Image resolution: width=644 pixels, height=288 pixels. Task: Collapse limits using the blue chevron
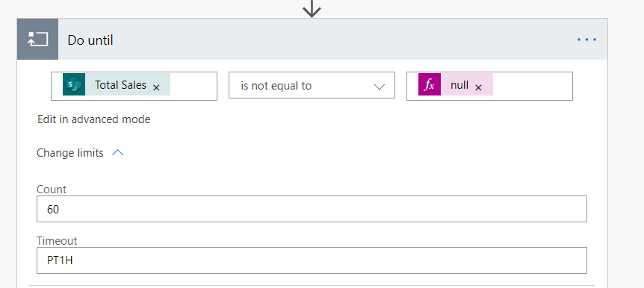(118, 153)
